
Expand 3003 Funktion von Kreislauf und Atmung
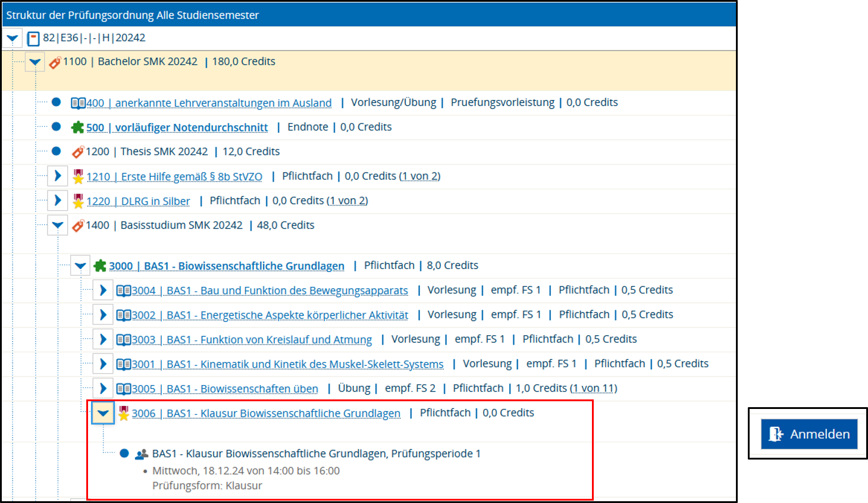point(103,339)
